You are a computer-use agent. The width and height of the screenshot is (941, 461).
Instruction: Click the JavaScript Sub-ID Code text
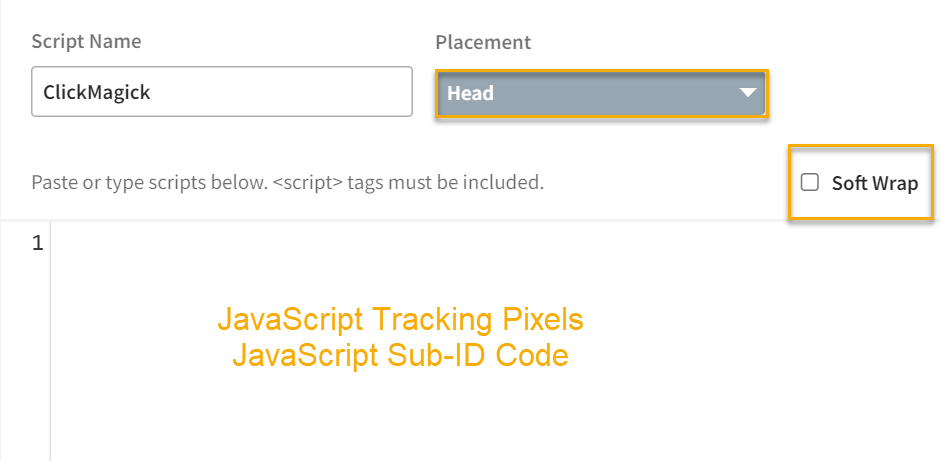coord(400,355)
